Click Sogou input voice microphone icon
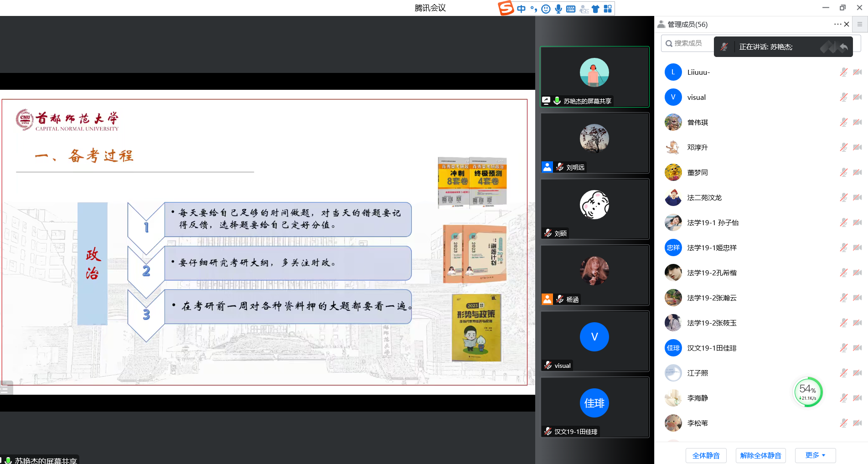 pos(558,9)
